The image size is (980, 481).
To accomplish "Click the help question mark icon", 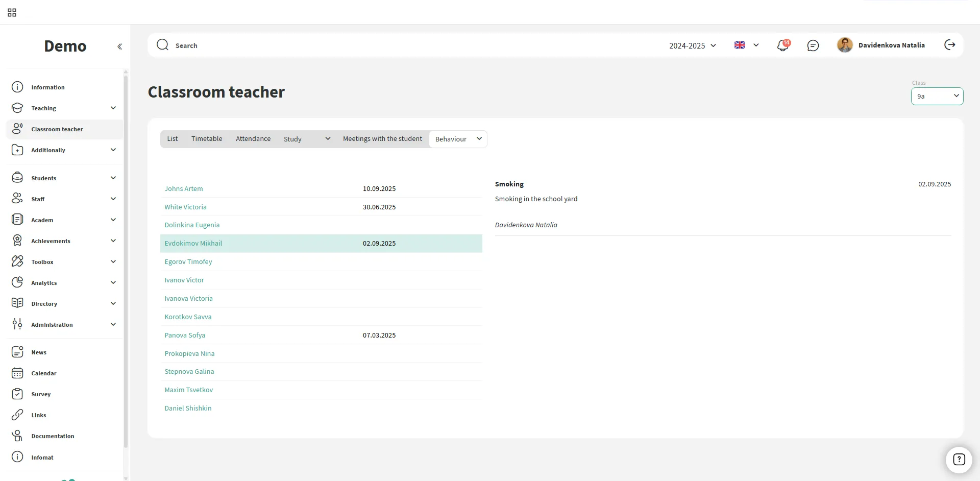I will [x=959, y=459].
